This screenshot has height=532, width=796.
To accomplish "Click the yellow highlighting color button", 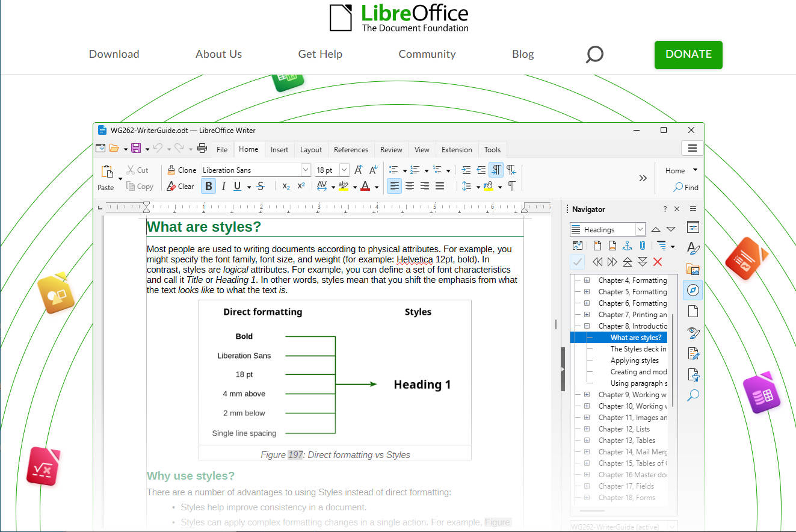I will (344, 187).
